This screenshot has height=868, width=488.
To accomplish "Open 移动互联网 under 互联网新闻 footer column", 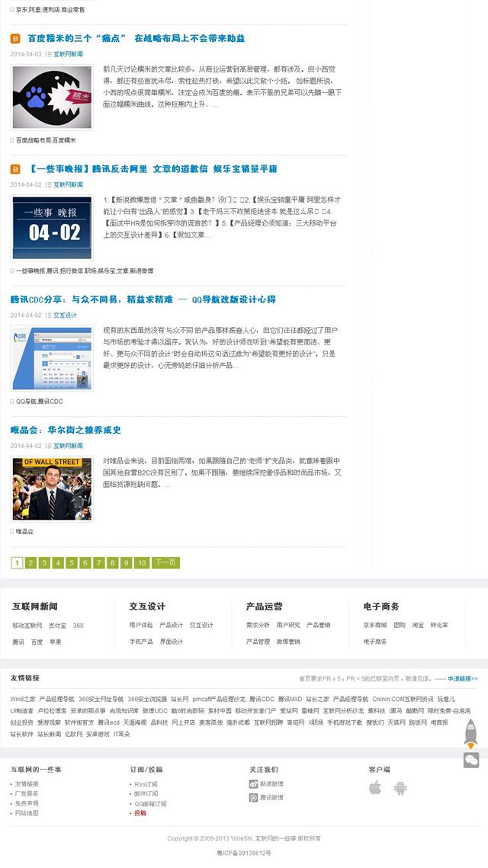I will pos(27,626).
